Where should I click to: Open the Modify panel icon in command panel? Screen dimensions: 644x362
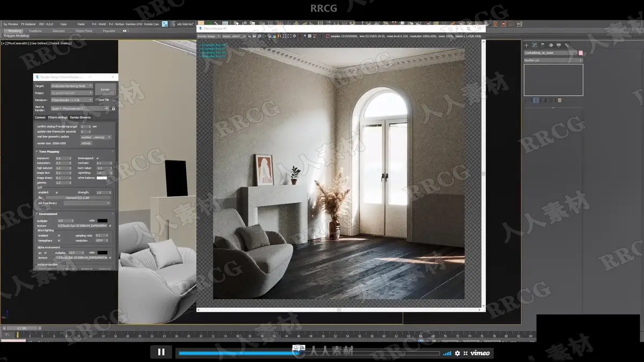coord(535,45)
